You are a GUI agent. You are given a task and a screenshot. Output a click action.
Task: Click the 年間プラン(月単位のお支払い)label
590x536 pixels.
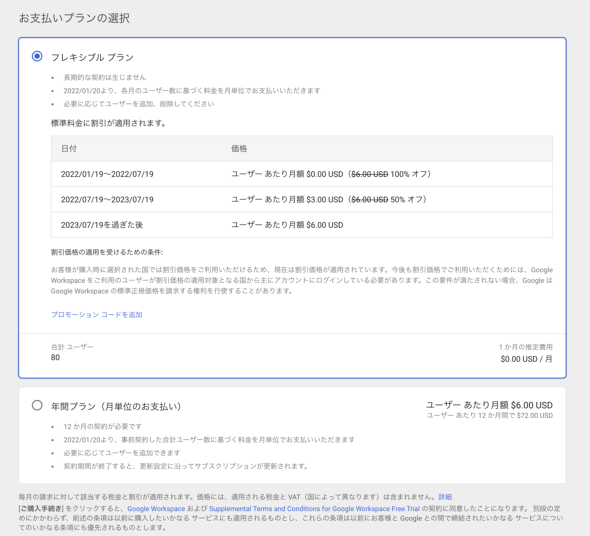click(116, 407)
